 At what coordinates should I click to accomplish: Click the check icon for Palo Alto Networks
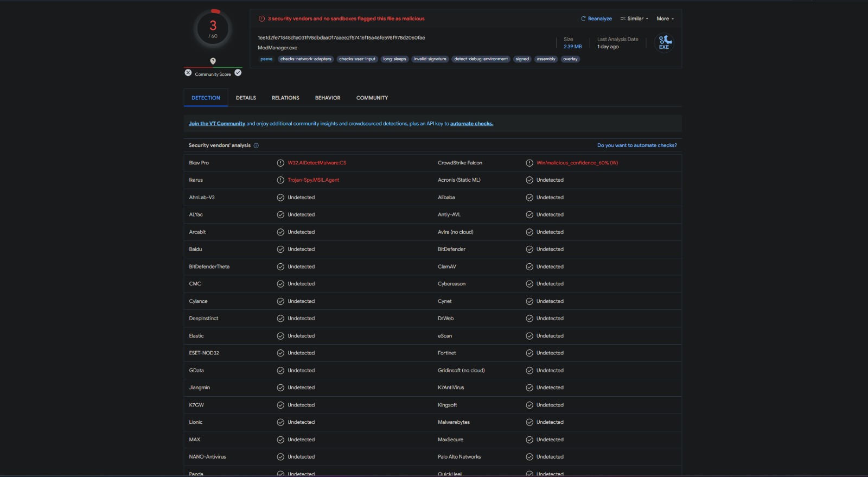pos(529,457)
